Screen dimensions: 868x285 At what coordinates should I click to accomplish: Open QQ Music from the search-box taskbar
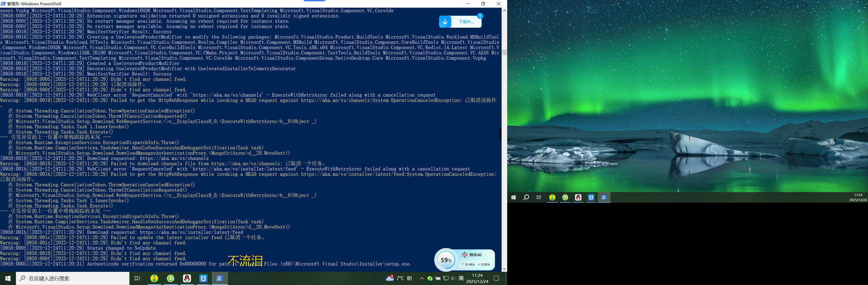coord(154,279)
